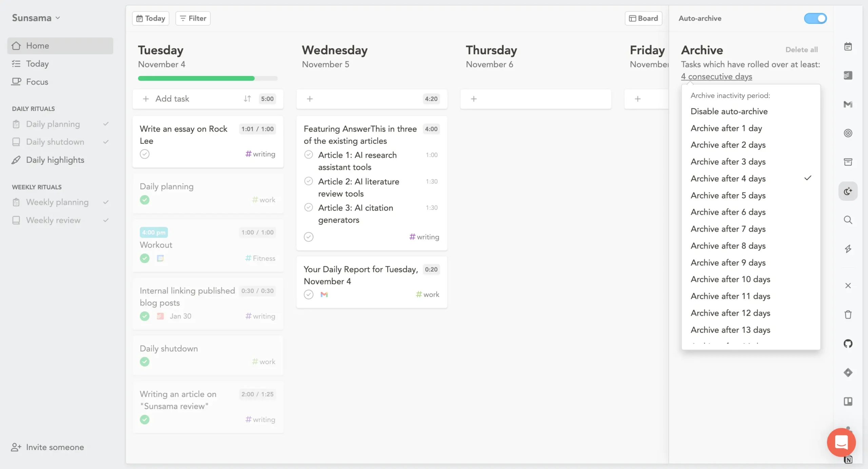868x469 pixels.
Task: Click the GitHub integration icon
Action: tap(848, 344)
